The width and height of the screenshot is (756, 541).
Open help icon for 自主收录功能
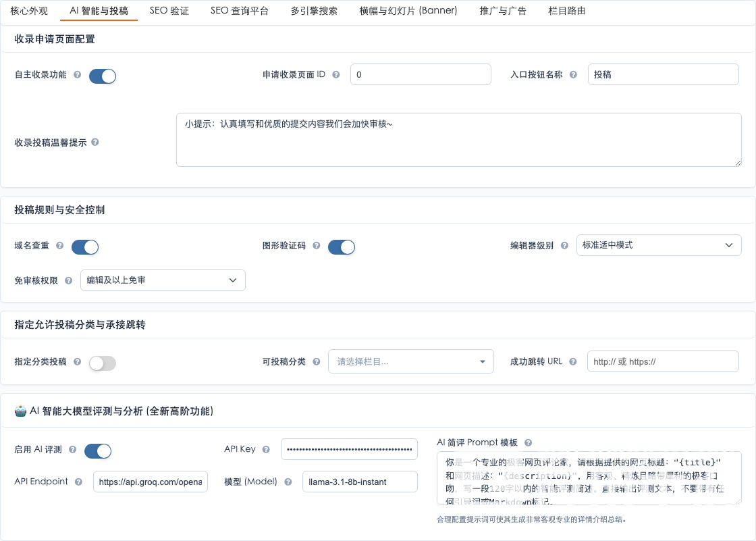click(77, 75)
